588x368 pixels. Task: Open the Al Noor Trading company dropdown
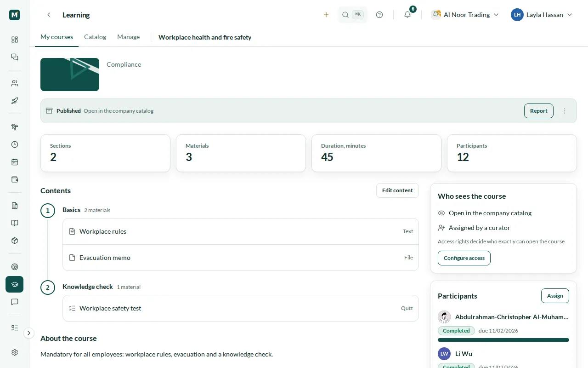click(465, 15)
